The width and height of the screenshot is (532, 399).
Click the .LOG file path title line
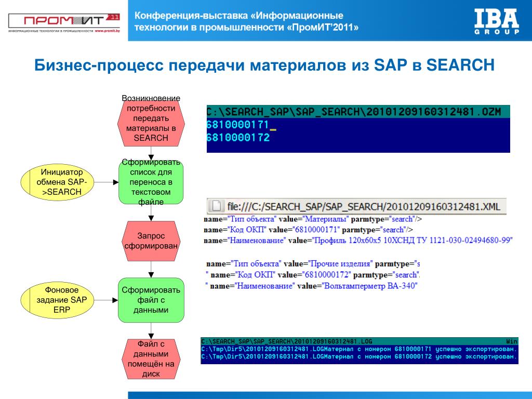tap(360, 341)
